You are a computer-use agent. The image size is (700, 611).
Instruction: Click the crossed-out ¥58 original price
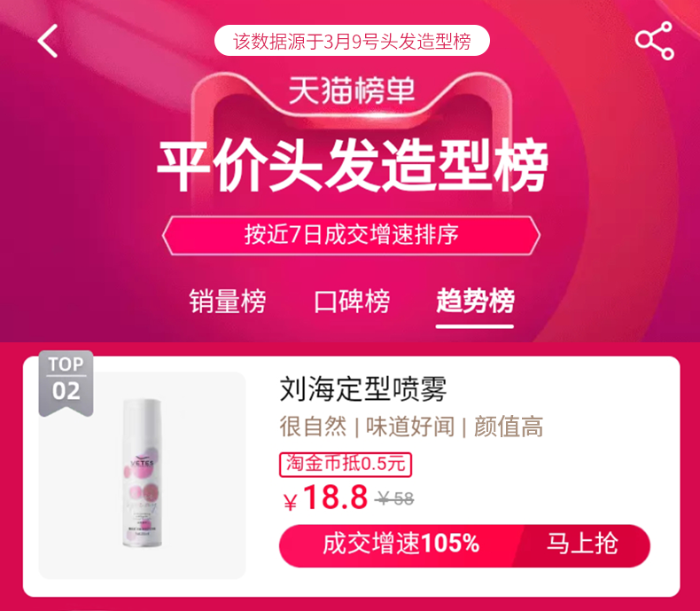pos(394,498)
